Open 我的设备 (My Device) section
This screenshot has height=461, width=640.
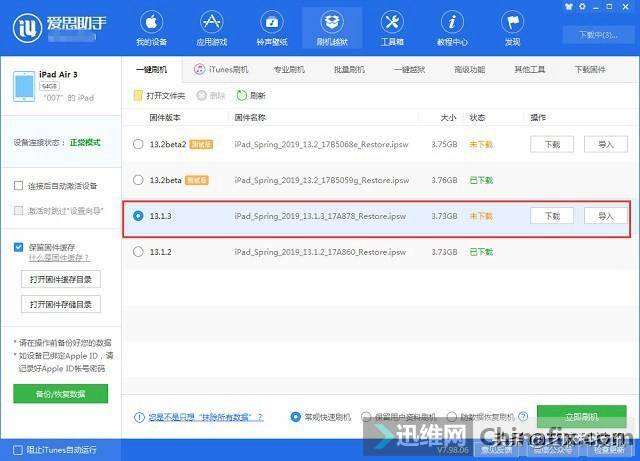tap(151, 28)
